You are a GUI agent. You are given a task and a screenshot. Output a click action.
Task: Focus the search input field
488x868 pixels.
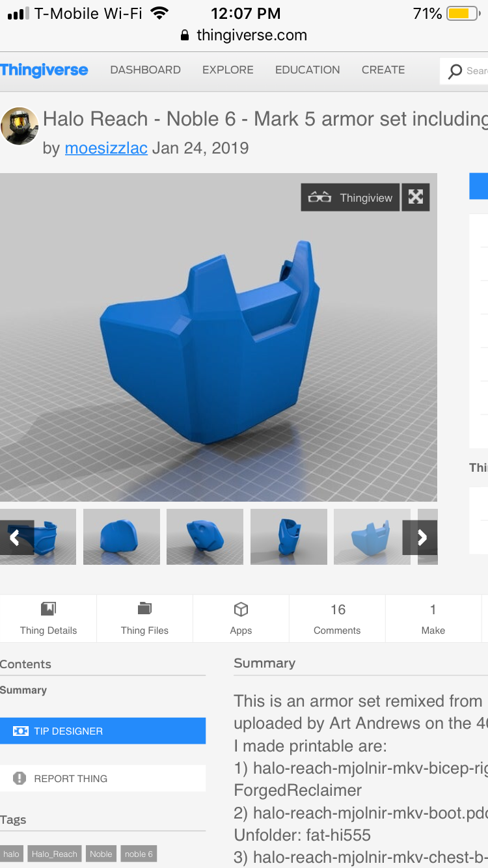pos(465,71)
